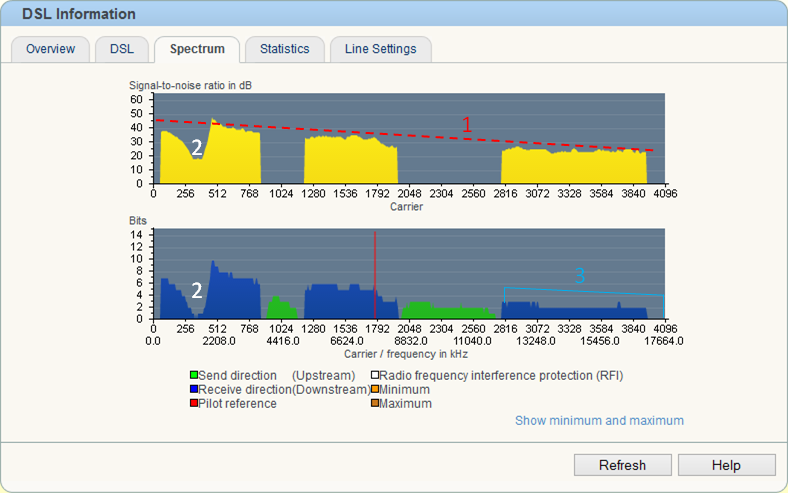788x493 pixels.
Task: Go to the Statistics tab
Action: click(x=285, y=49)
